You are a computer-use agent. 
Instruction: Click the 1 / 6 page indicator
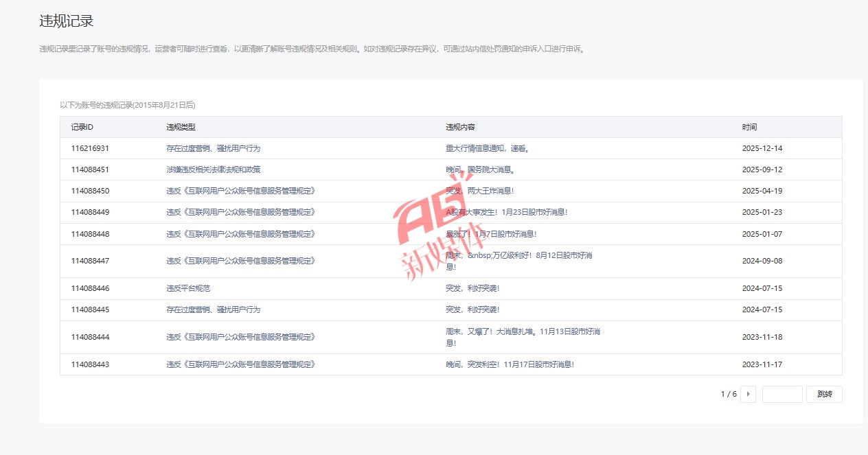[x=728, y=394]
